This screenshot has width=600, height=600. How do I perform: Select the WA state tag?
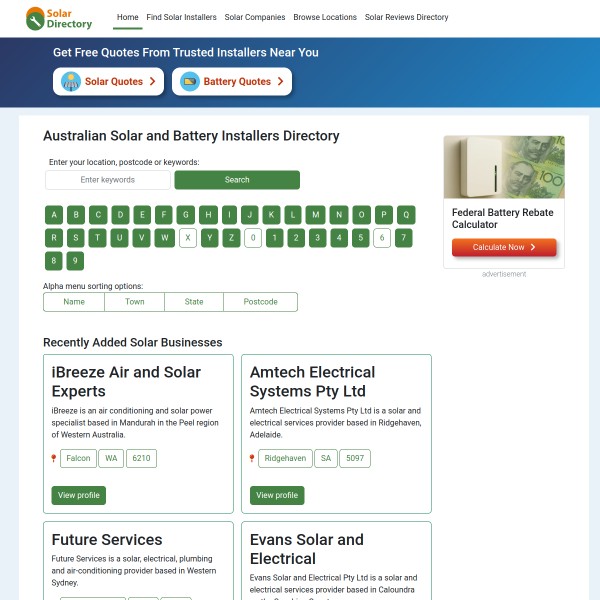click(x=111, y=458)
